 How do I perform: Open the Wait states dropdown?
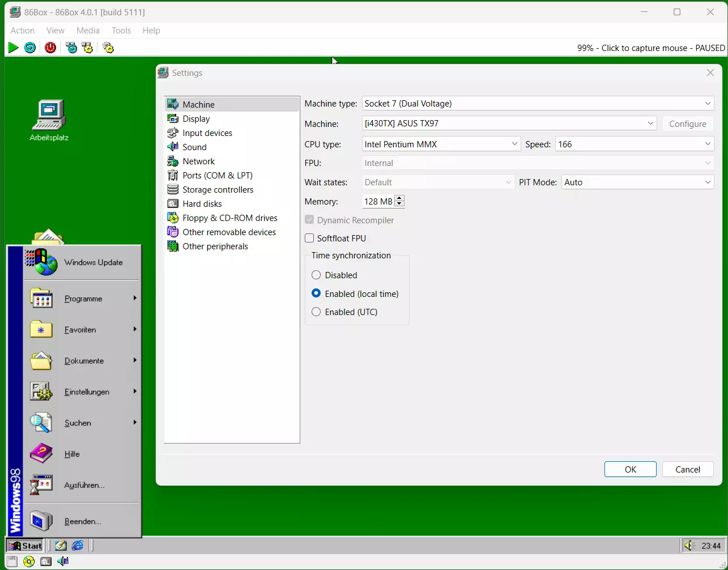(x=438, y=182)
